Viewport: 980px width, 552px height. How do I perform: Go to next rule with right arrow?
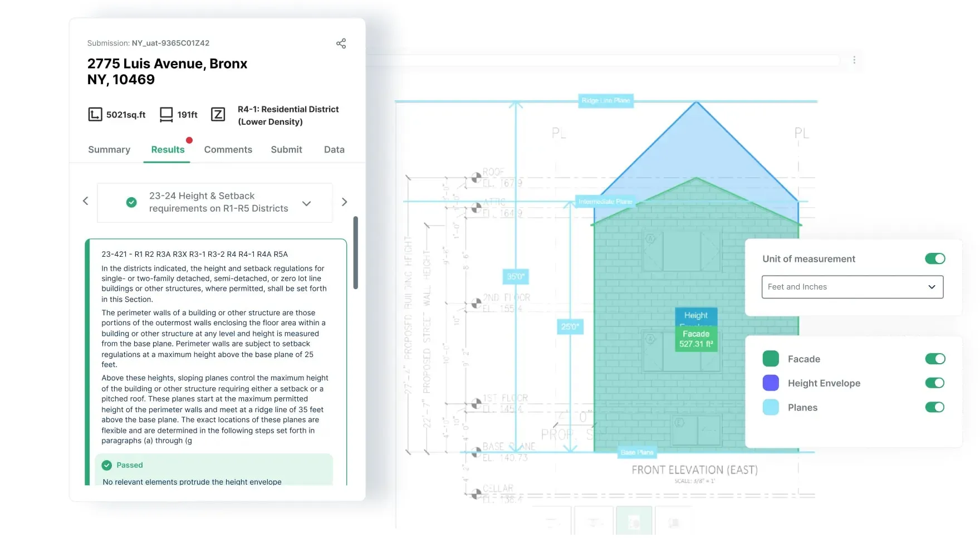(x=344, y=202)
